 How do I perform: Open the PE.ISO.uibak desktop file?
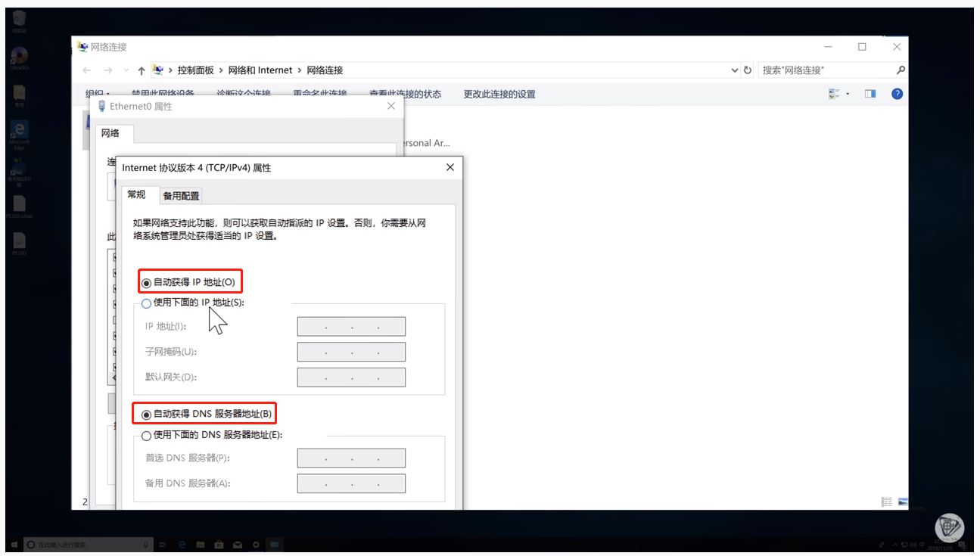20,206
